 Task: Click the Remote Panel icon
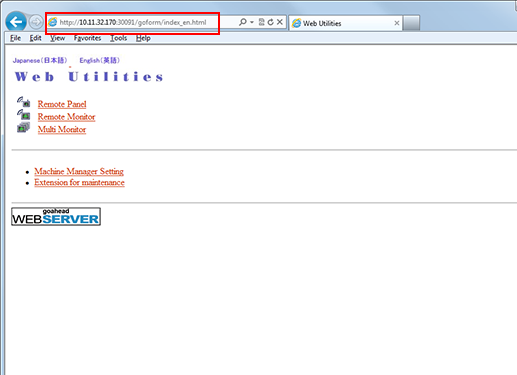[x=23, y=102]
